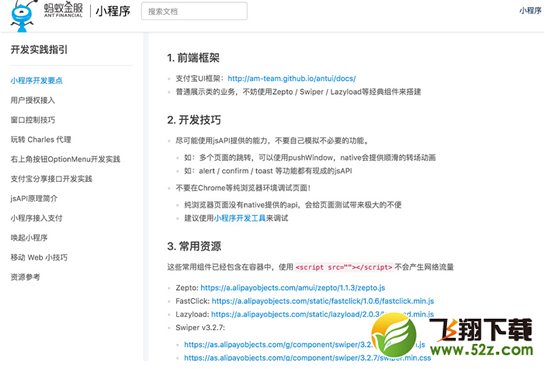The height and width of the screenshot is (369, 545).
Task: Open the Lazyload alipayobjects URL
Action: point(323,314)
